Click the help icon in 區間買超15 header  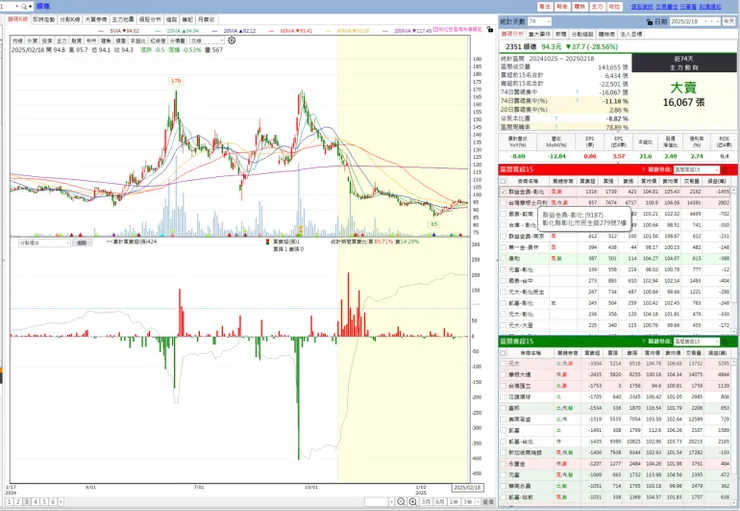pyautogui.click(x=643, y=169)
